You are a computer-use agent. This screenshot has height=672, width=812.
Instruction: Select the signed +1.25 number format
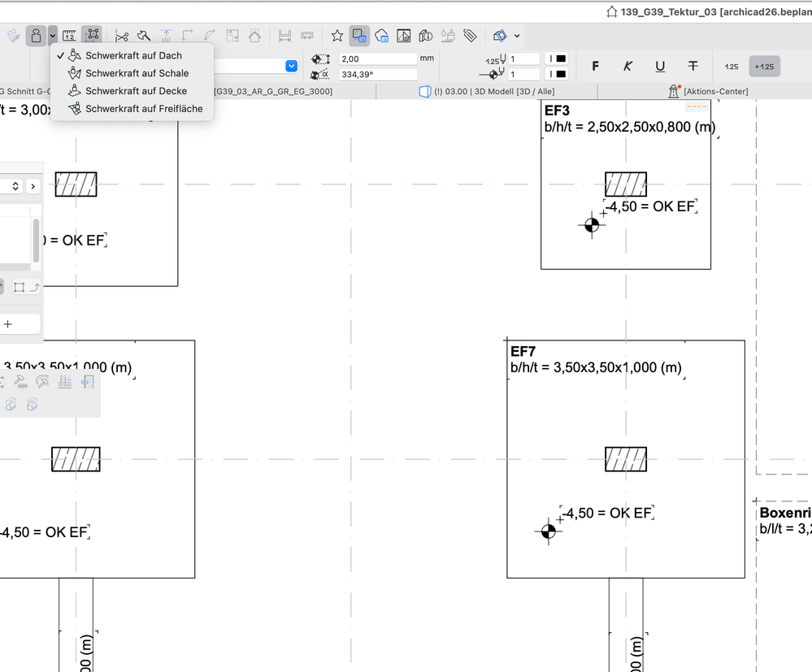[764, 67]
